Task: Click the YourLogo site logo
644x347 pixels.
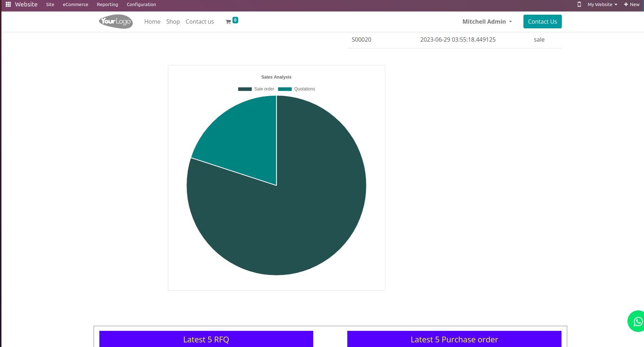Action: (116, 22)
